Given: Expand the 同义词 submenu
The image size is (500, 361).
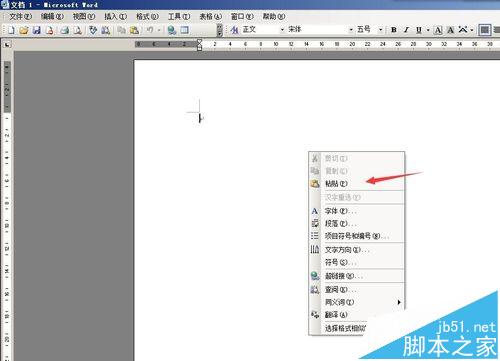Looking at the screenshot, I should pyautogui.click(x=357, y=302).
